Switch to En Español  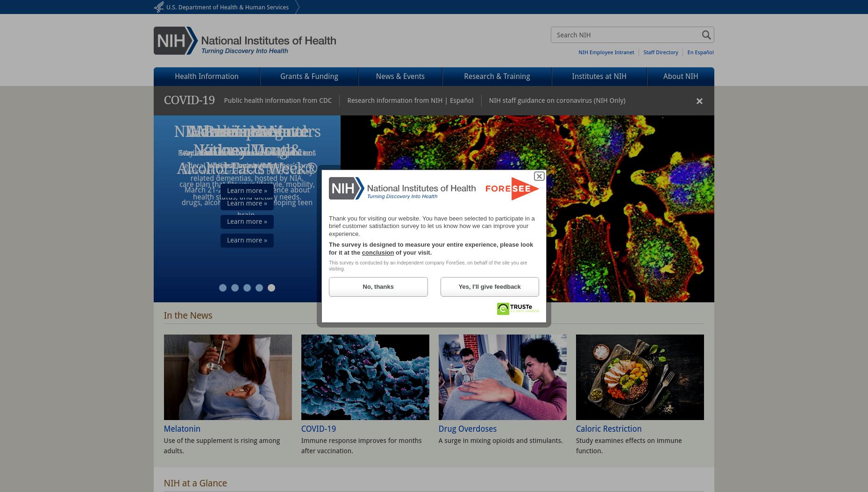[x=700, y=52]
